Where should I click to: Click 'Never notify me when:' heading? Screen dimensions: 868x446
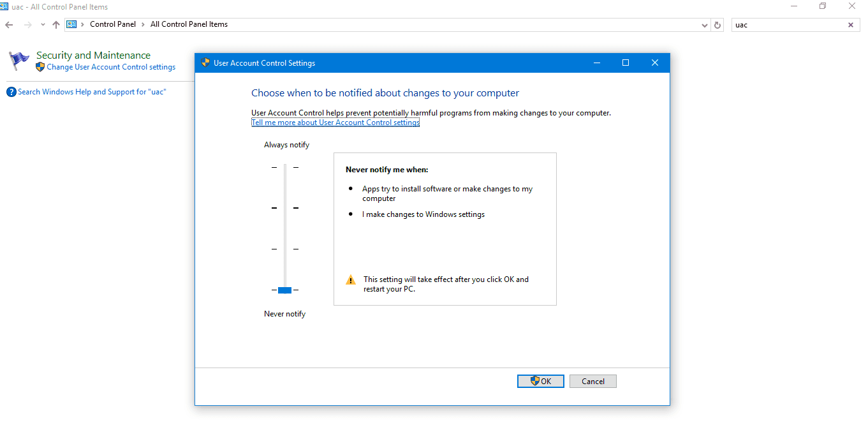[387, 170]
